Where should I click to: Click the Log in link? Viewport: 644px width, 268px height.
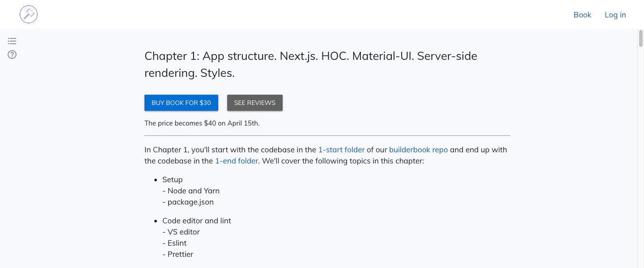pyautogui.click(x=615, y=15)
